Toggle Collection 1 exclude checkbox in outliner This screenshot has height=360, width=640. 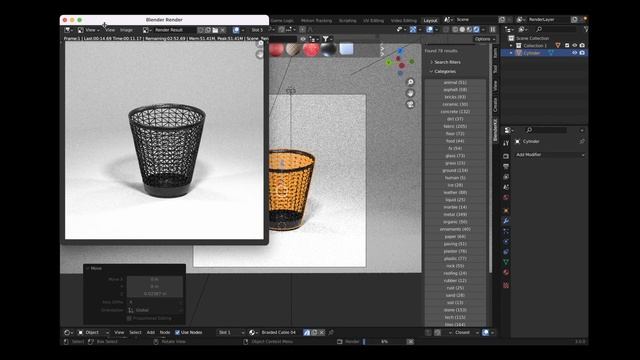pyautogui.click(x=567, y=45)
